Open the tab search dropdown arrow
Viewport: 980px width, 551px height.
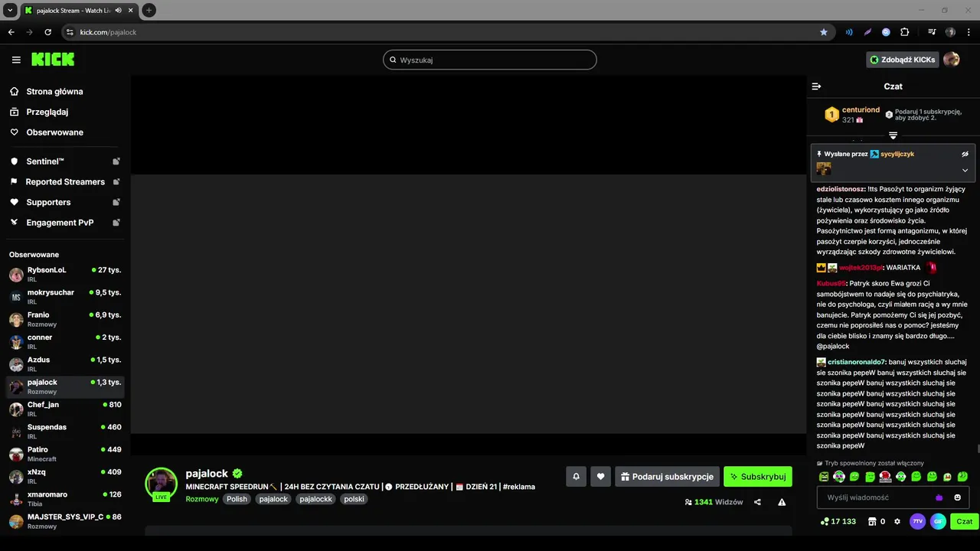(x=10, y=10)
